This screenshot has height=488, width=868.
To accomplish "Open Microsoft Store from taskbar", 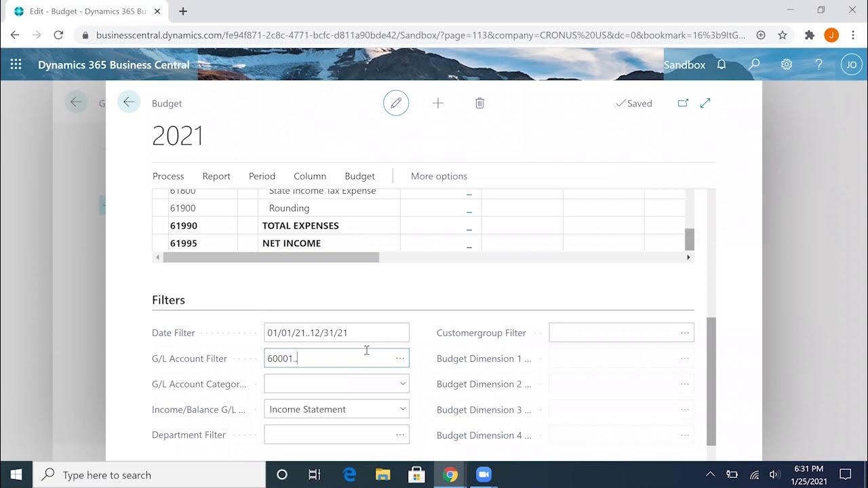I will click(x=416, y=474).
